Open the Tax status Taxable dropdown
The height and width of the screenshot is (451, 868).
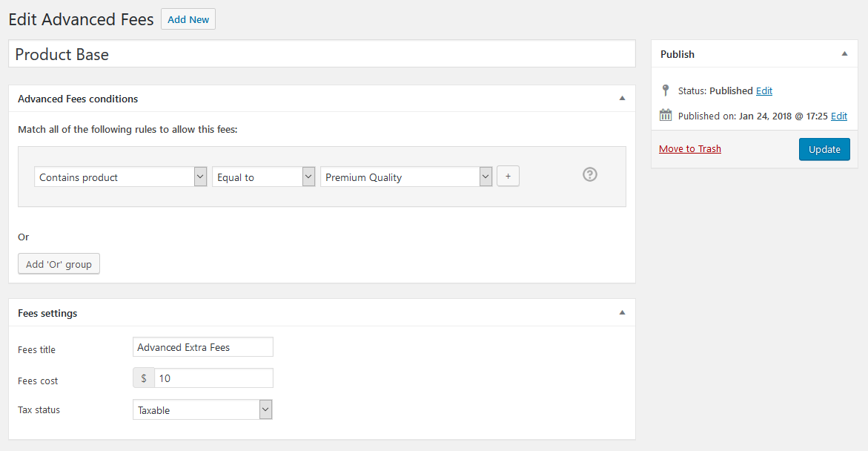[x=203, y=410]
